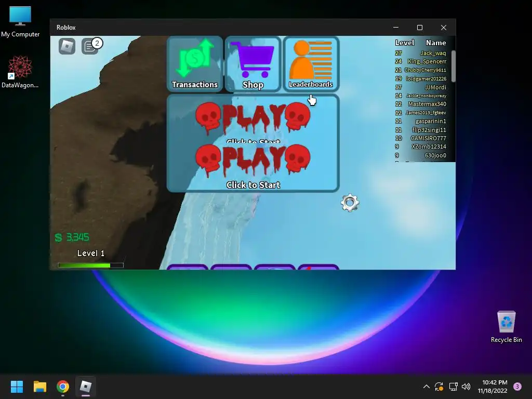This screenshot has height=399, width=532.
Task: Select player King_Spencerr in leaderboard
Action: point(421,61)
